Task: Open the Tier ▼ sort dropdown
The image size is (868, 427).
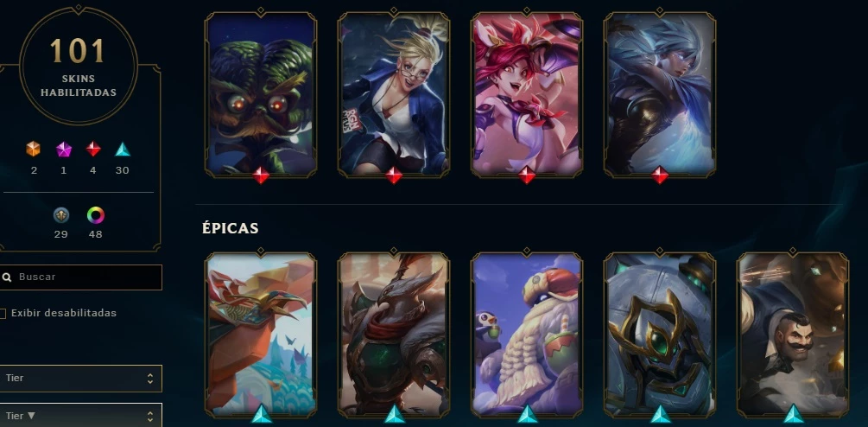Action: (81, 416)
